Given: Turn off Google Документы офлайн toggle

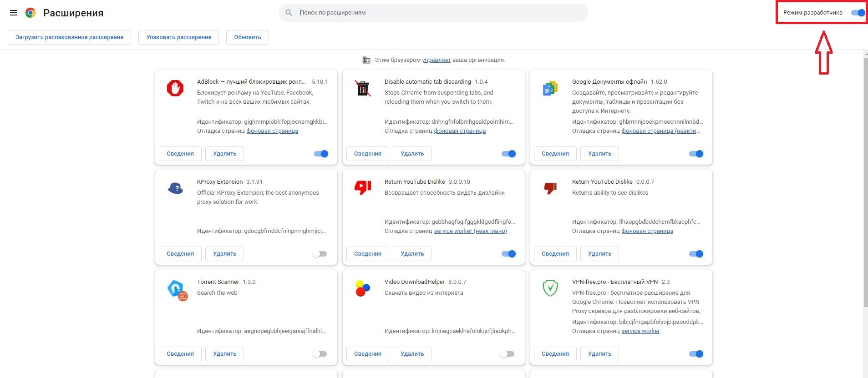Looking at the screenshot, I should [696, 154].
